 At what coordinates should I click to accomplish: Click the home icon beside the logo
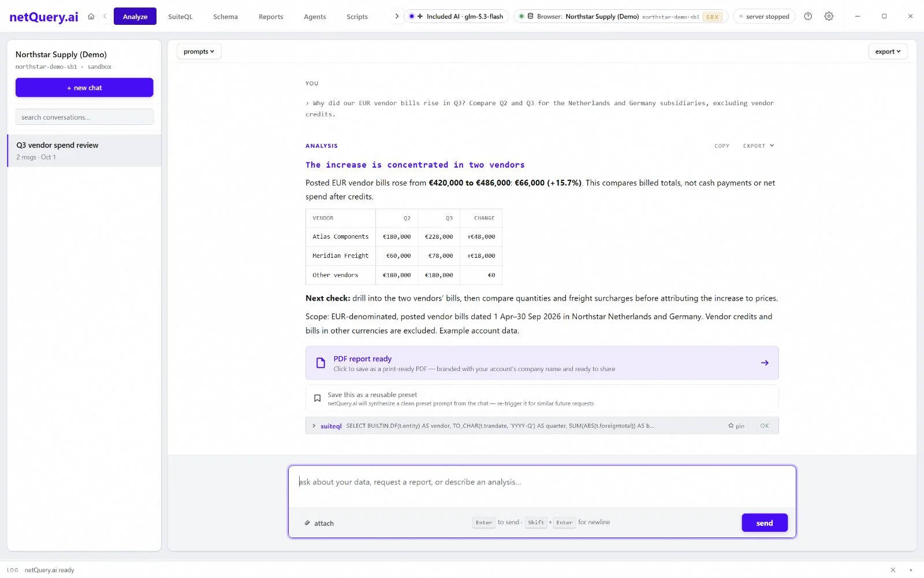(x=91, y=16)
